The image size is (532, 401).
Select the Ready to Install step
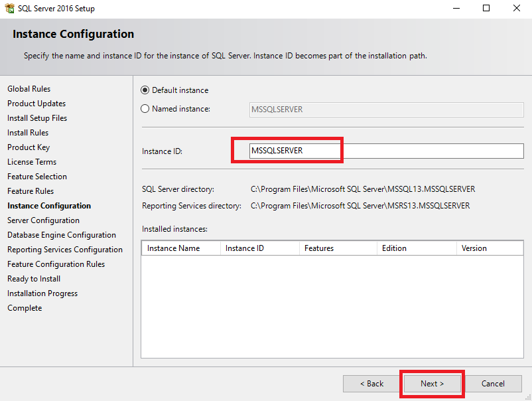point(34,279)
